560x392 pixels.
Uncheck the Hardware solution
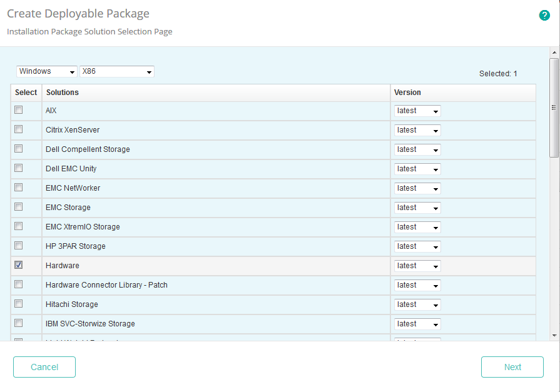(x=18, y=264)
